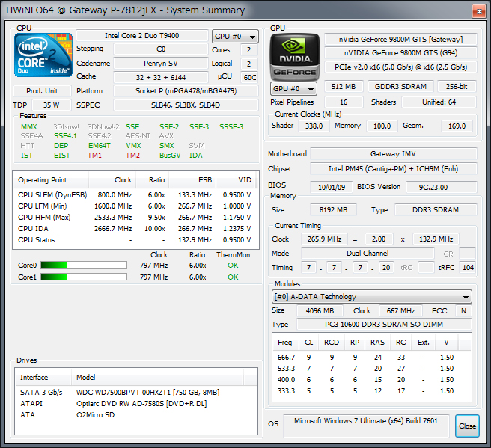Click the PCIe v2.0 x16 field
The height and width of the screenshot is (448, 491).
[x=401, y=67]
